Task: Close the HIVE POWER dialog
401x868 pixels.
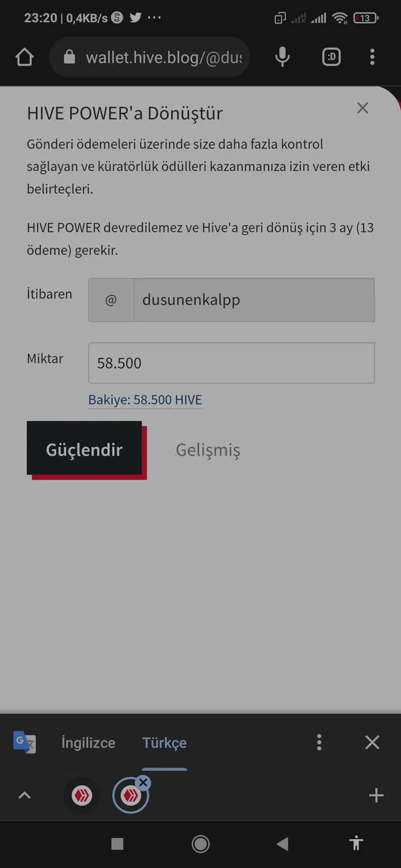Action: click(362, 108)
